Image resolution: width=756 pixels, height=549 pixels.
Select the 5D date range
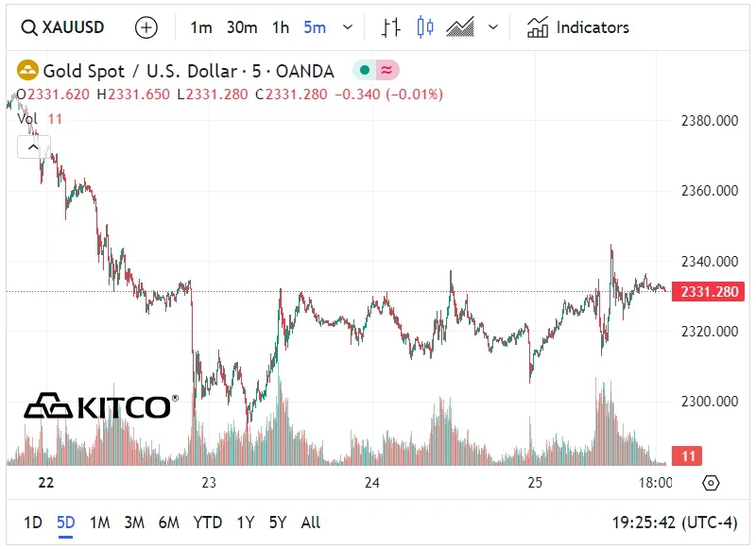[x=65, y=523]
